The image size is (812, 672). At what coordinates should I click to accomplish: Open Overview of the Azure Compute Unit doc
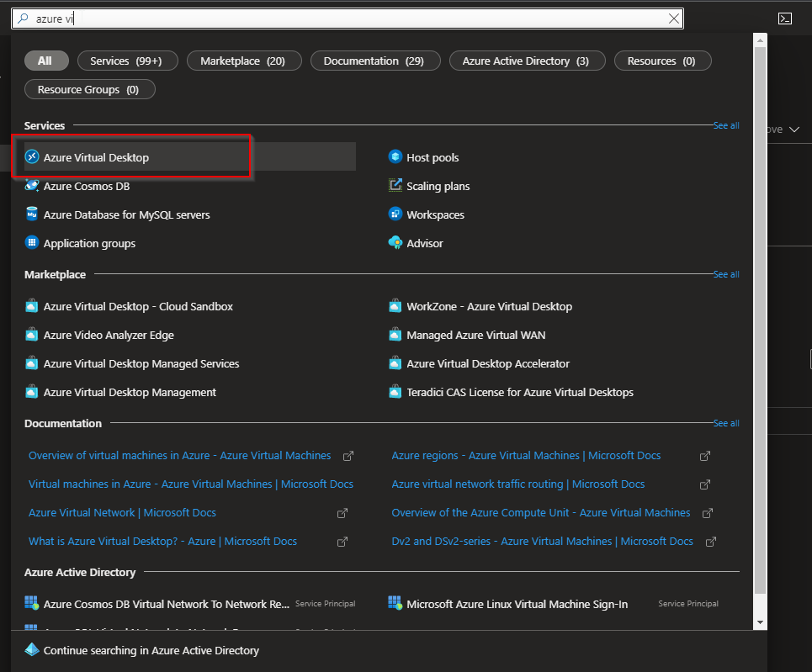[541, 512]
